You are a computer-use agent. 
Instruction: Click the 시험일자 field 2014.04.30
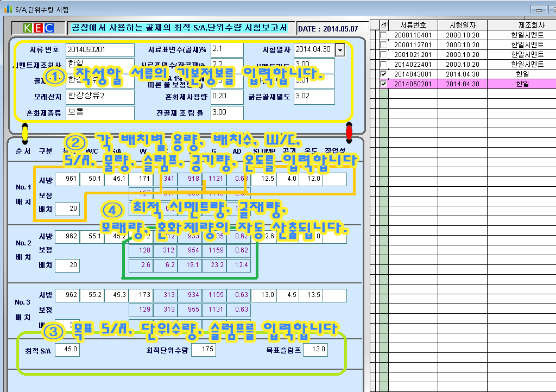tap(314, 50)
